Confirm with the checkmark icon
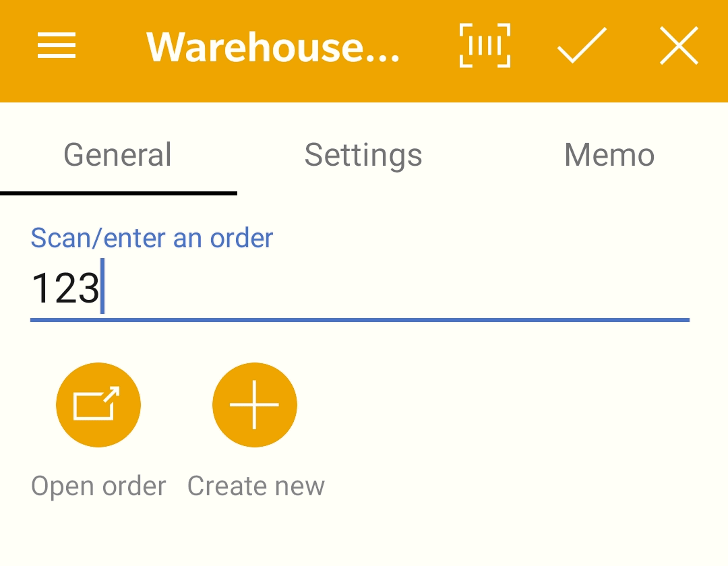Screen dimensions: 728x566 point(582,45)
